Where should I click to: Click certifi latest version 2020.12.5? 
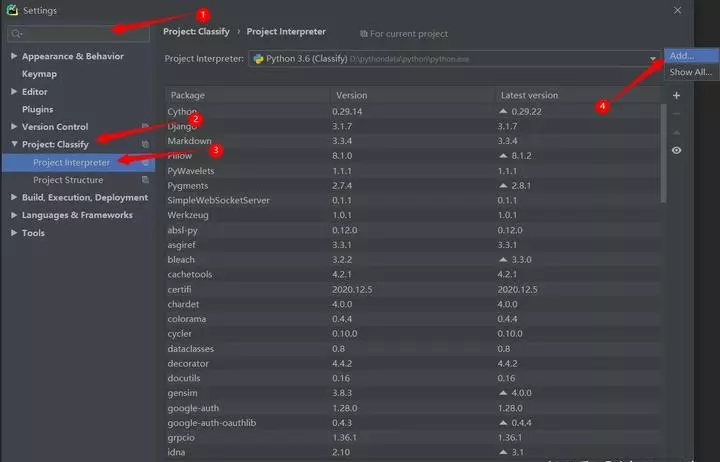(x=518, y=289)
